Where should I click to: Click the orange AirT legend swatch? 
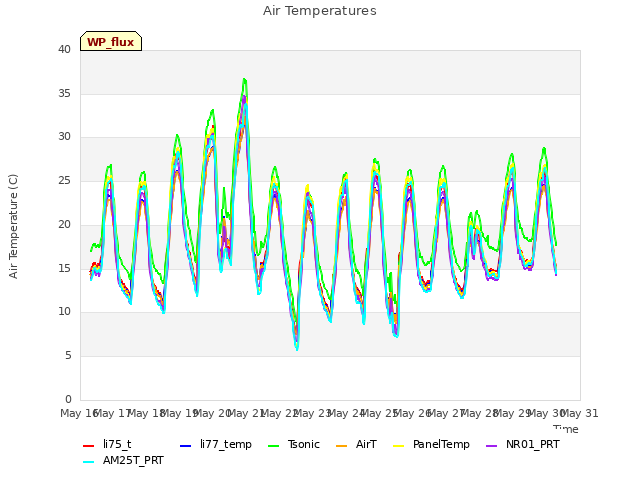341,446
